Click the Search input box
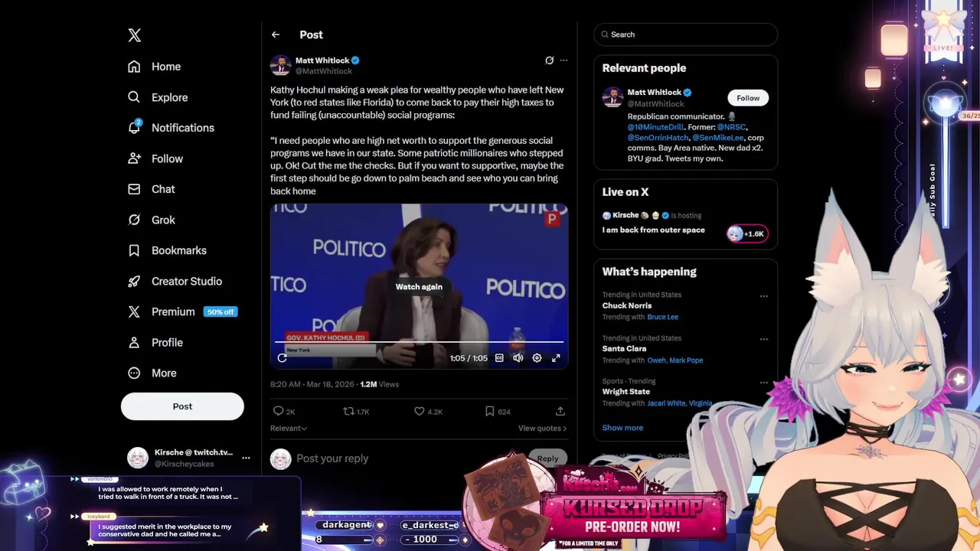 click(x=685, y=34)
